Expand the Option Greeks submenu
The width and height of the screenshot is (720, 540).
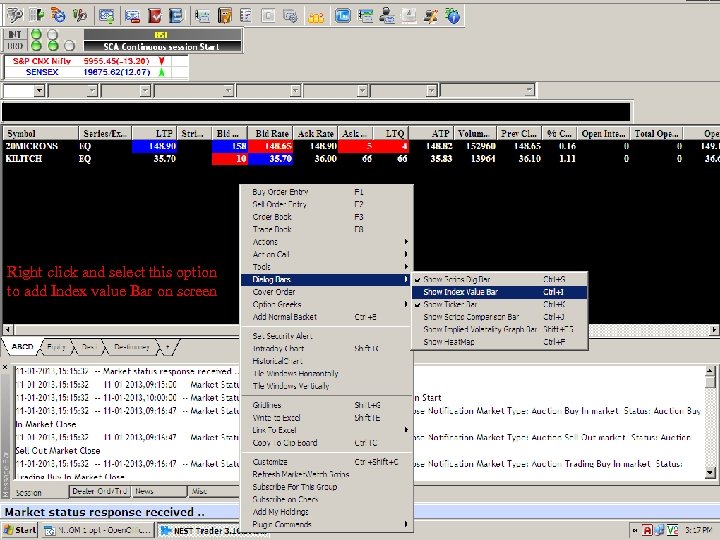[x=325, y=304]
